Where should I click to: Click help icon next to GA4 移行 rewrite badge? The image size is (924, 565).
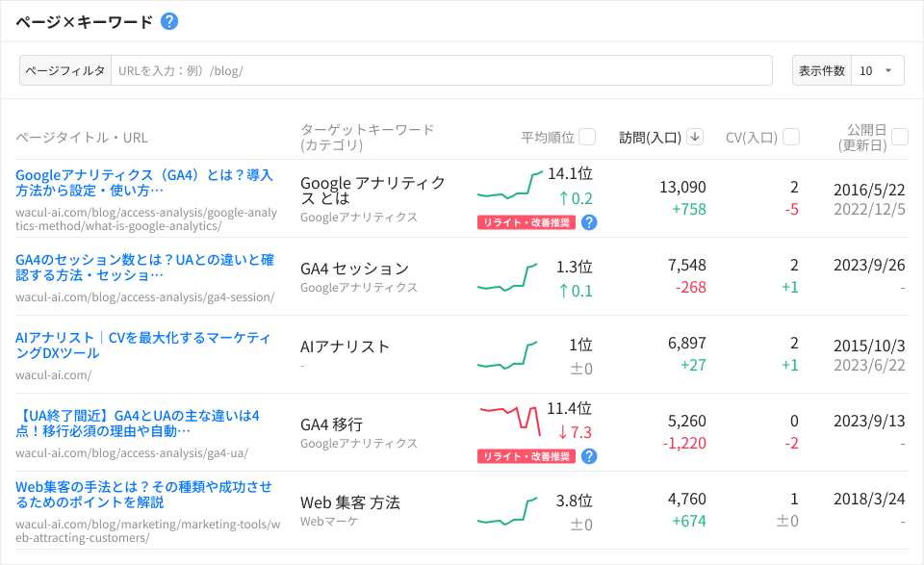click(589, 456)
